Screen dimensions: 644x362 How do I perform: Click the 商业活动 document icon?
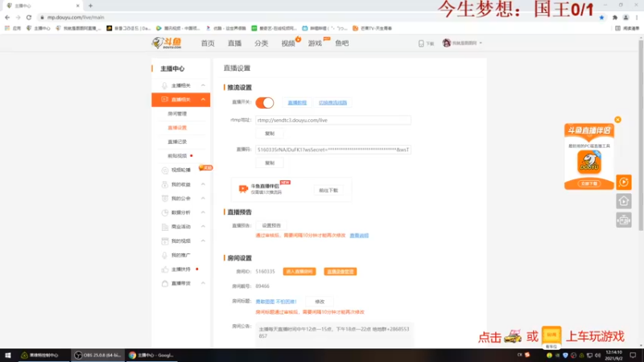(165, 227)
